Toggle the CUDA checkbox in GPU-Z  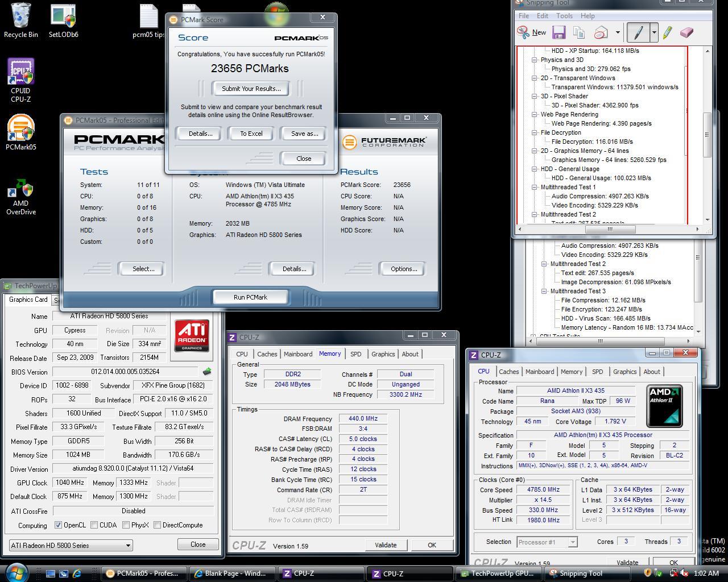pyautogui.click(x=94, y=525)
